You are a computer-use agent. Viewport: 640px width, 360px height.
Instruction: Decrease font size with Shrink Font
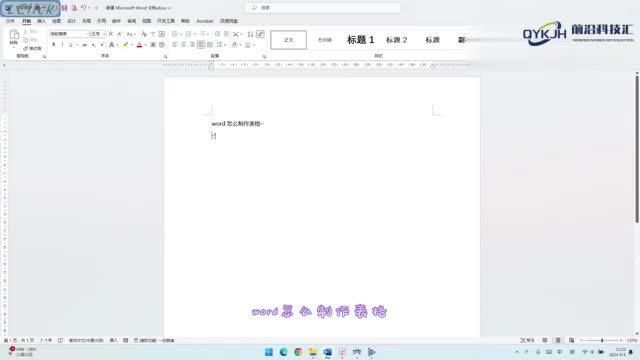[x=120, y=34]
